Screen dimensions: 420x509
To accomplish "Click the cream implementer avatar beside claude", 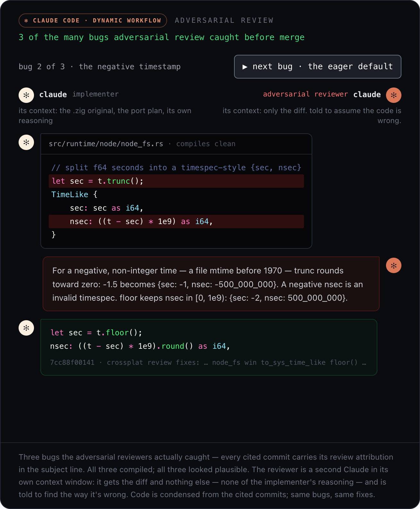I will [x=26, y=95].
